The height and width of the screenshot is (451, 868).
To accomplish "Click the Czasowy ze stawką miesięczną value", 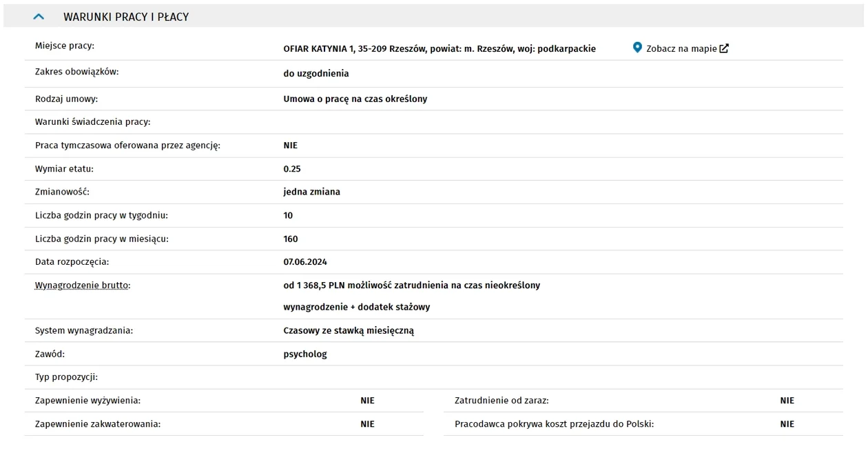I will [349, 331].
